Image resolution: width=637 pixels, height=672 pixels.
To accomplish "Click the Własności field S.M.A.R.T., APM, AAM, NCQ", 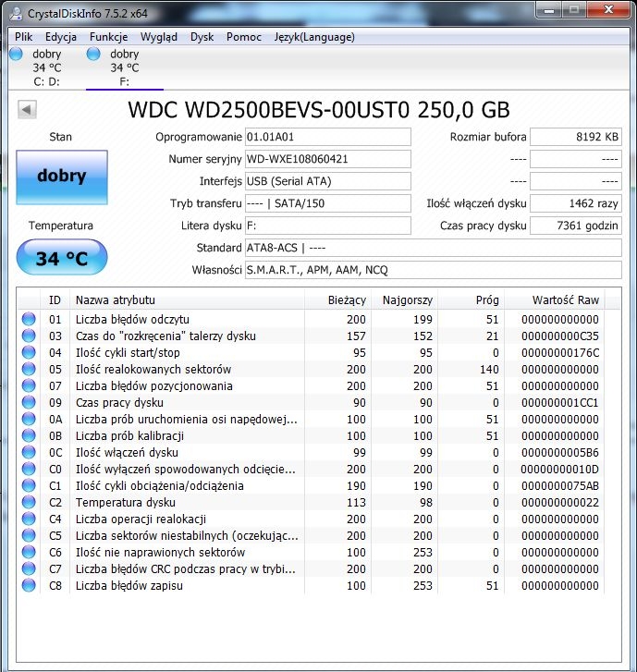I will 434,270.
